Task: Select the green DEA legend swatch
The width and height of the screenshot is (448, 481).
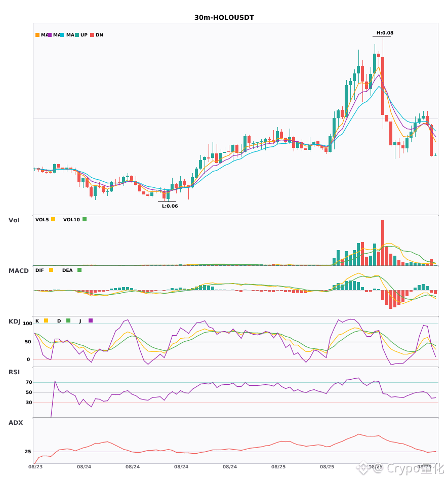Action: coord(79,270)
